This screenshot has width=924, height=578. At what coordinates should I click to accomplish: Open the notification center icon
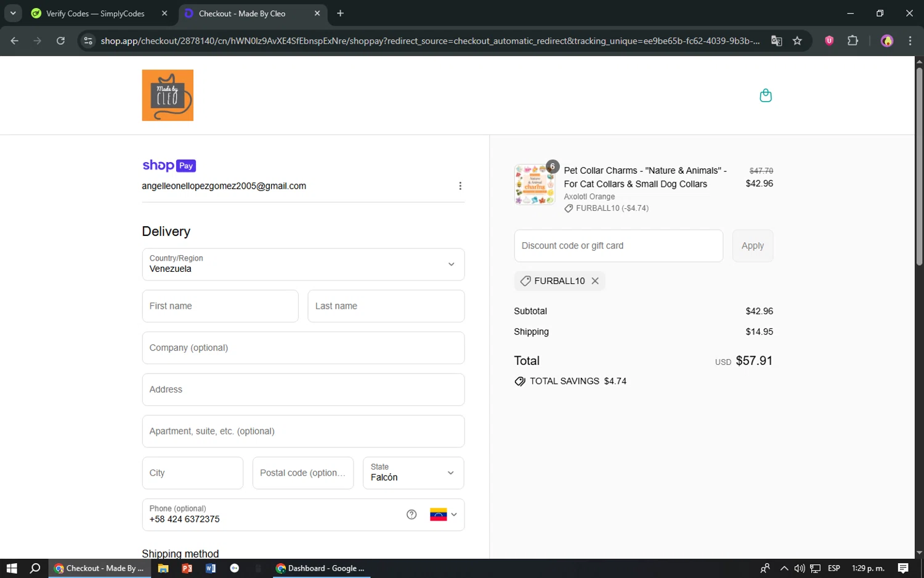(903, 568)
